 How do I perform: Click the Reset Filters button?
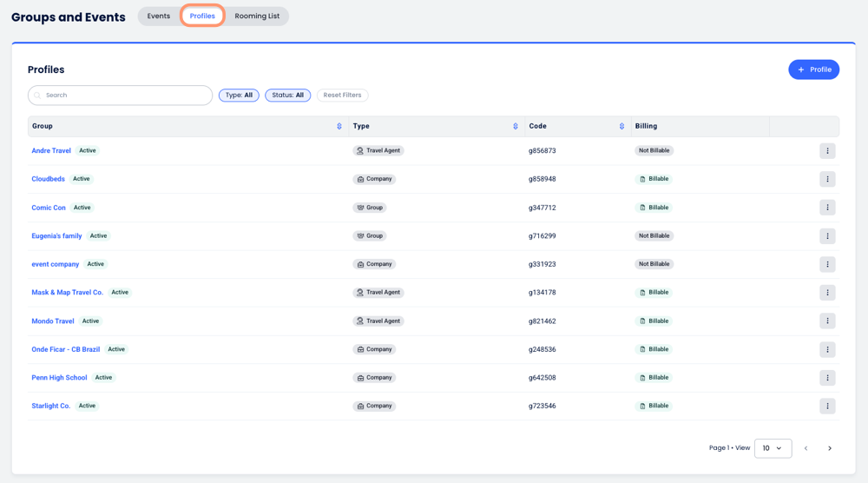[342, 96]
